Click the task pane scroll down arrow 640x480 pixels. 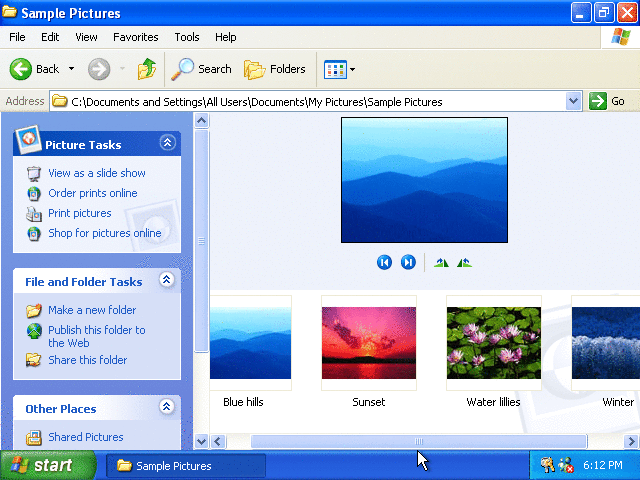[202, 441]
